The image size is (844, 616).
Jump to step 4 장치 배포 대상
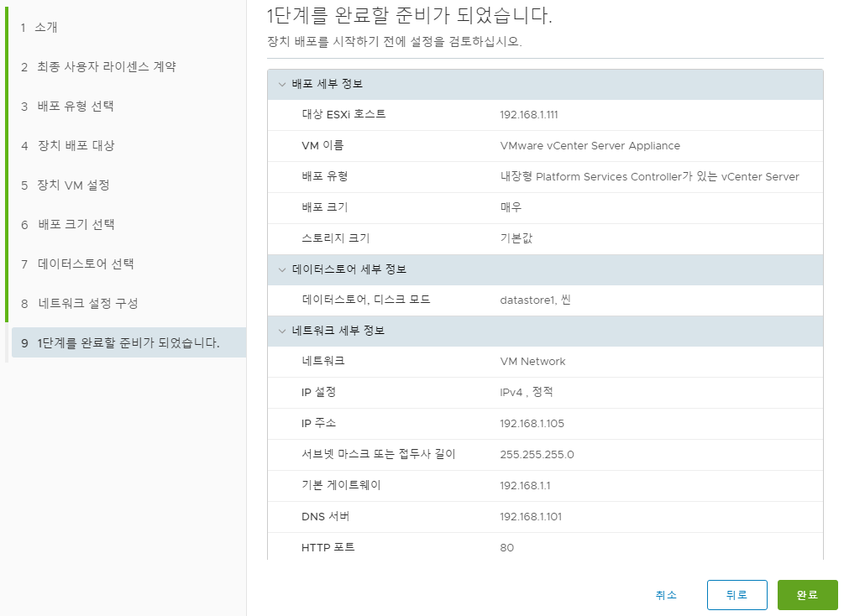coord(68,146)
